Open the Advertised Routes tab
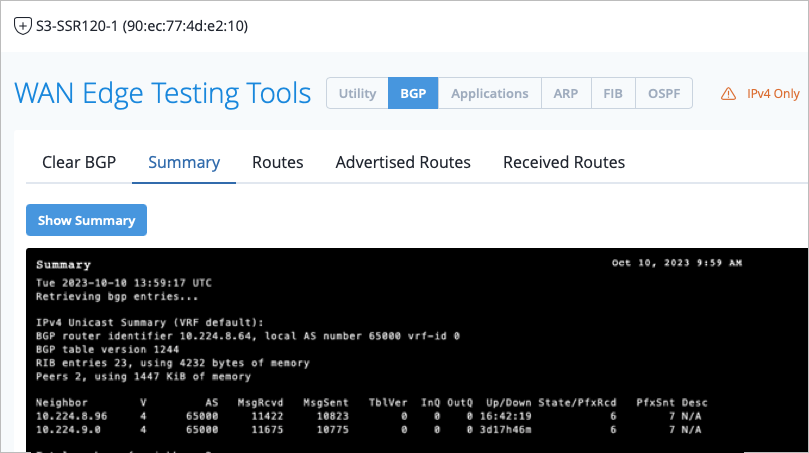Screen dimensions: 809x453 [x=403, y=162]
